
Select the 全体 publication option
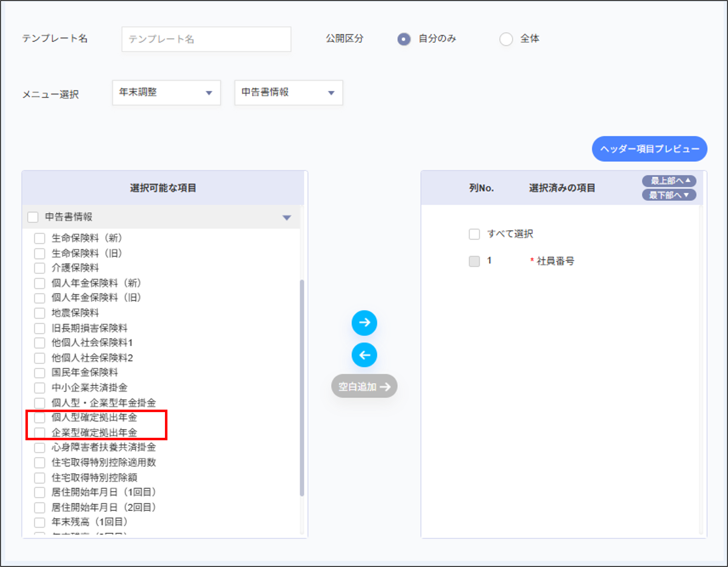point(506,39)
